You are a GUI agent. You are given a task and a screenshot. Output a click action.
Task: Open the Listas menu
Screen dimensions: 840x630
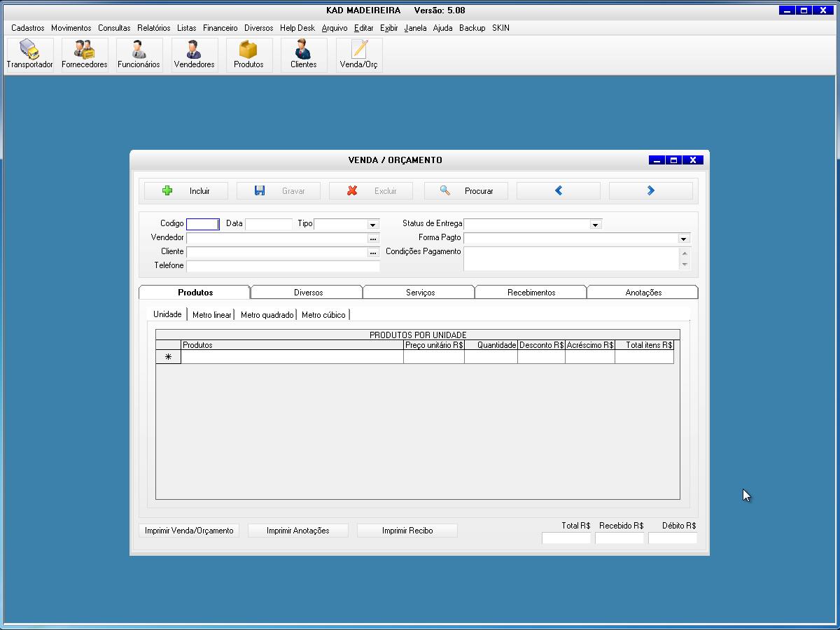tap(187, 28)
